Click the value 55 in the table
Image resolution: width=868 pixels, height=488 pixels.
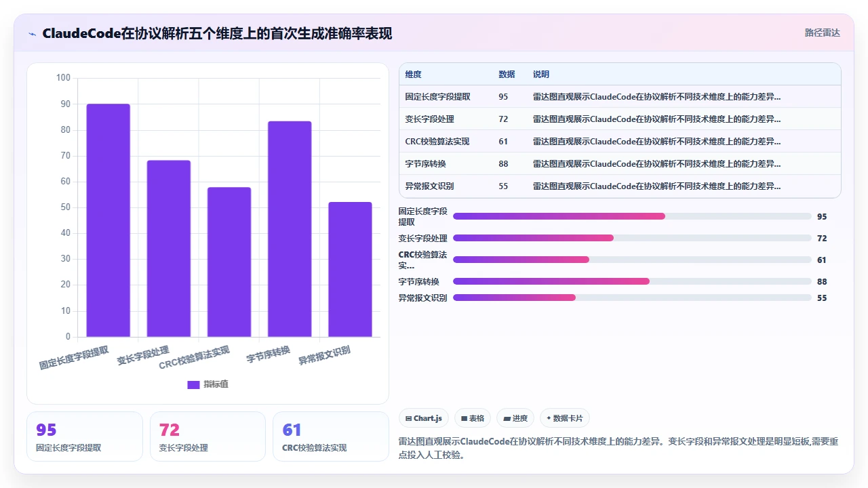click(503, 186)
